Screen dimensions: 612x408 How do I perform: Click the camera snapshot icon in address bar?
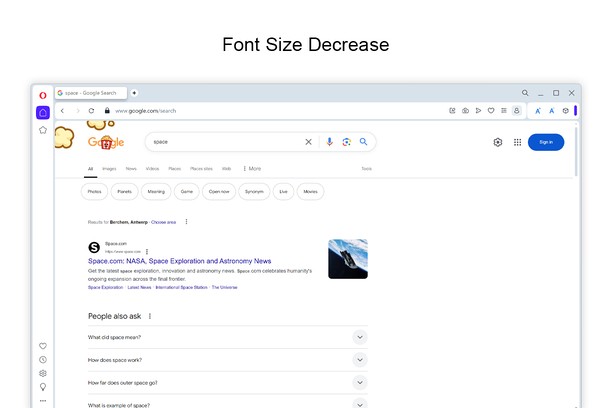465,111
